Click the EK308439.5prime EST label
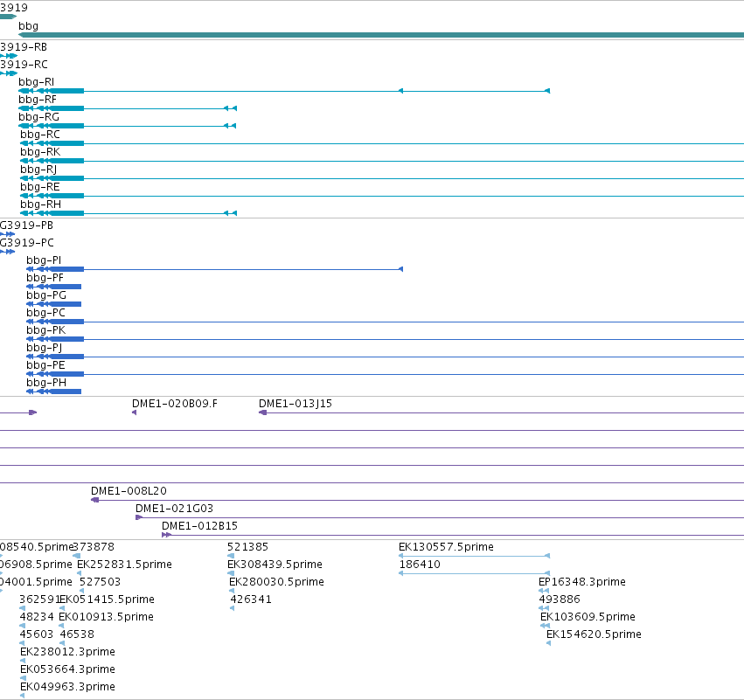The width and height of the screenshot is (744, 700). coord(275,565)
